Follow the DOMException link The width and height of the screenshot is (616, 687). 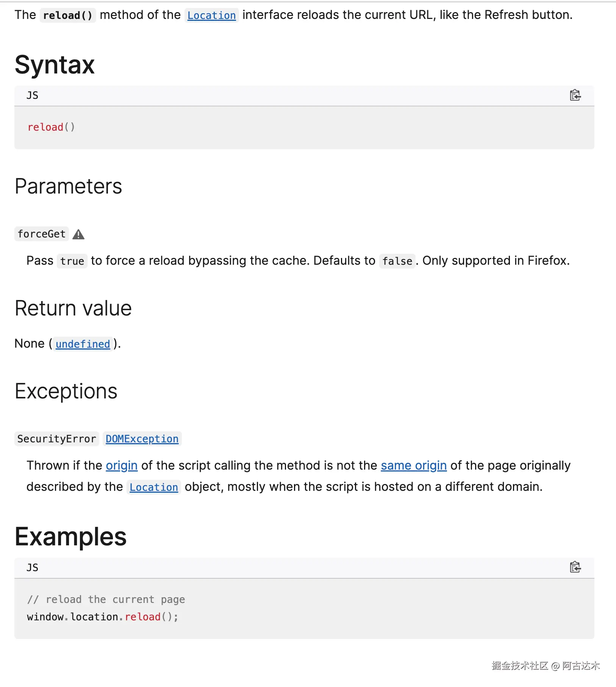pyautogui.click(x=142, y=439)
